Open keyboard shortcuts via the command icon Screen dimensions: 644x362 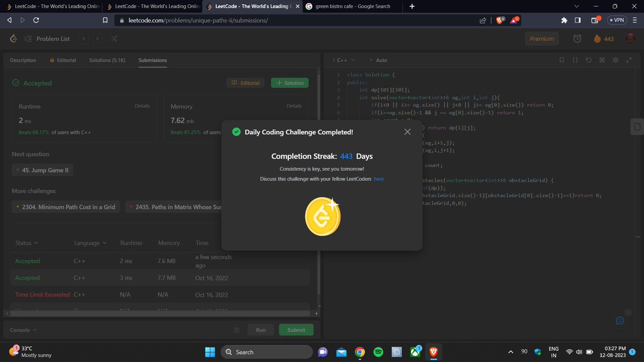coord(602,60)
